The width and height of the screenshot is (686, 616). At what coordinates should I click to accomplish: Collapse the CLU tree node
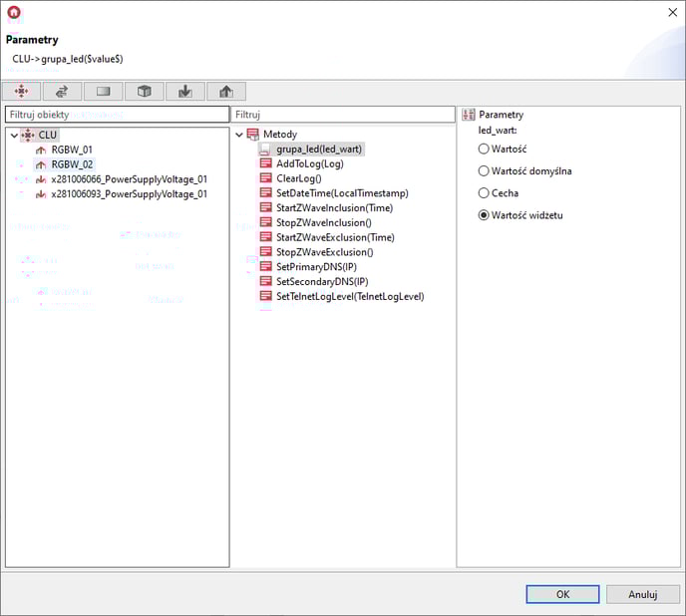tap(13, 135)
